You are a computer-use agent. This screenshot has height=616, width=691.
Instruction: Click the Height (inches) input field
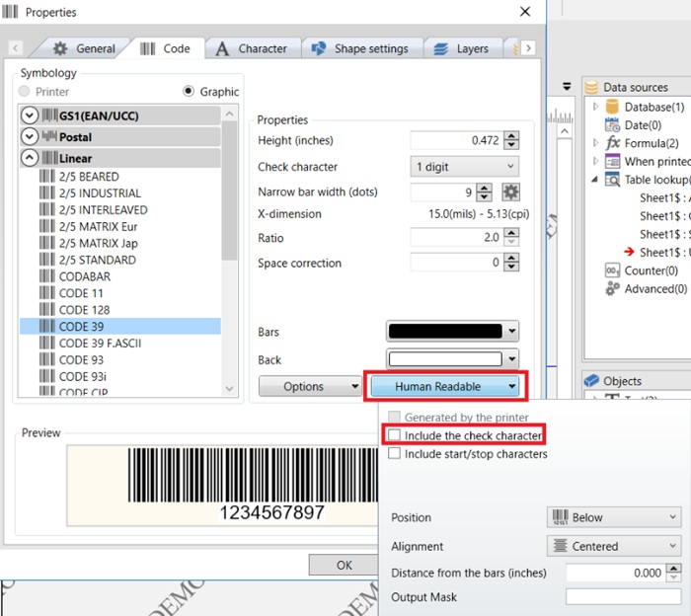click(x=456, y=140)
